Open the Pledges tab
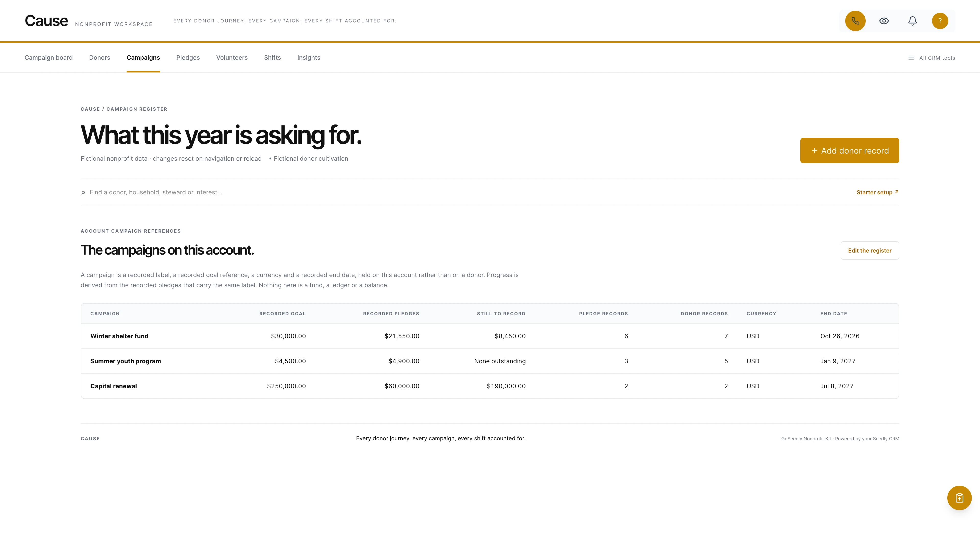The height and width of the screenshot is (551, 980). (x=188, y=57)
